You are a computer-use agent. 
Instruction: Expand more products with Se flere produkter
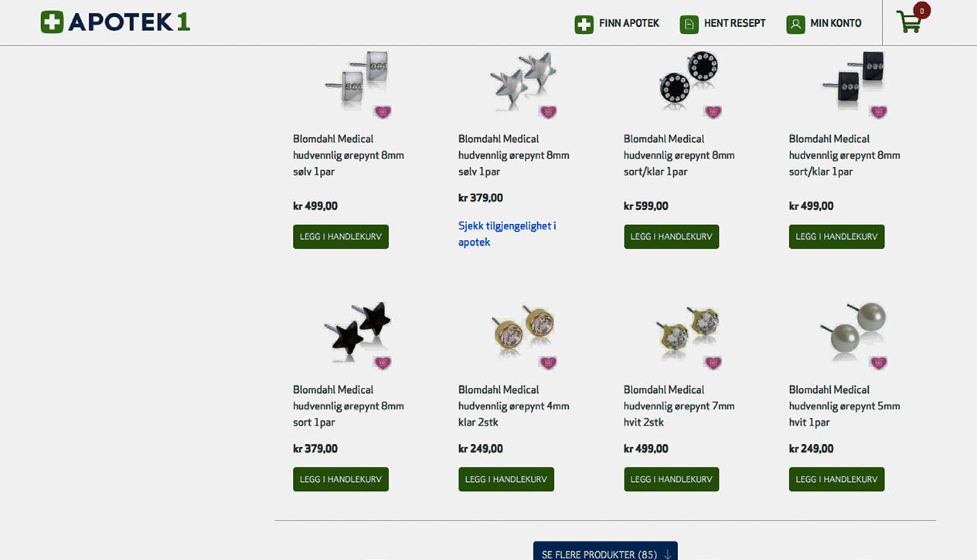coord(605,553)
